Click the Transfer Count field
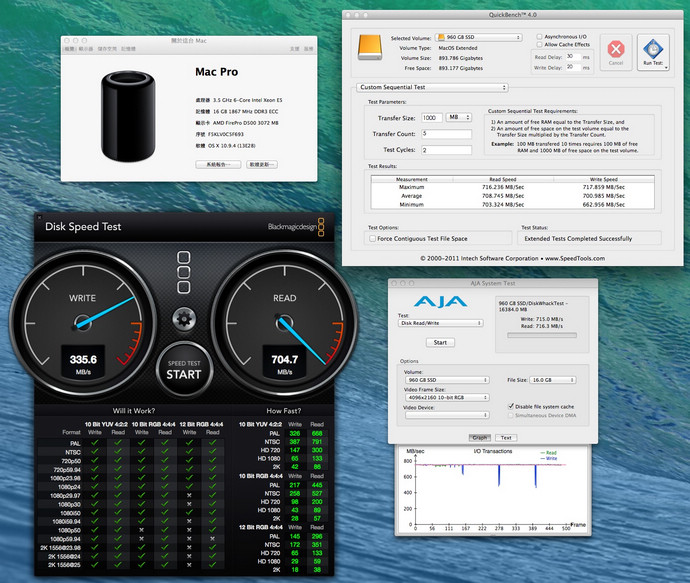 [x=446, y=134]
